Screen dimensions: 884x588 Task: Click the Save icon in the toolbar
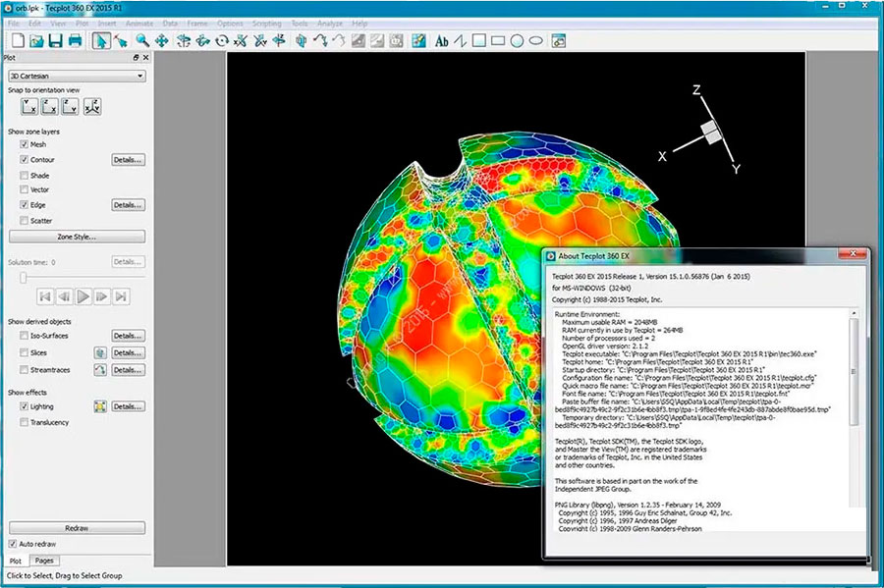56,41
